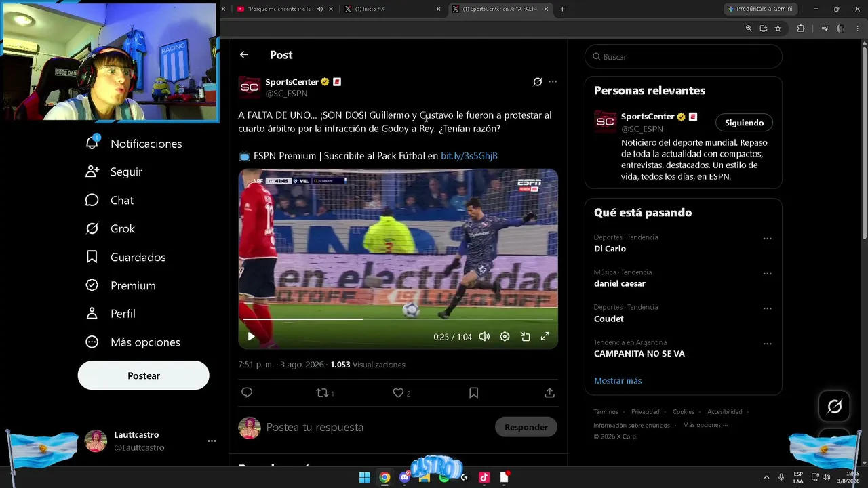868x488 pixels.
Task: Show hidden system tray icons
Action: (766, 477)
